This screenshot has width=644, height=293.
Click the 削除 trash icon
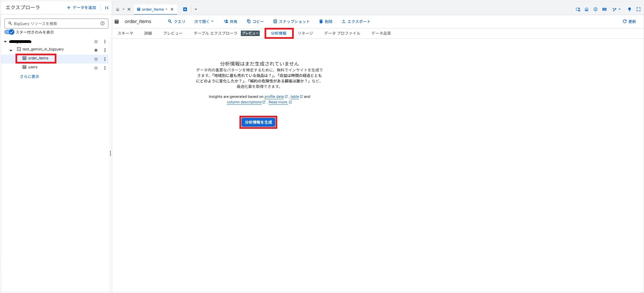[x=321, y=22]
